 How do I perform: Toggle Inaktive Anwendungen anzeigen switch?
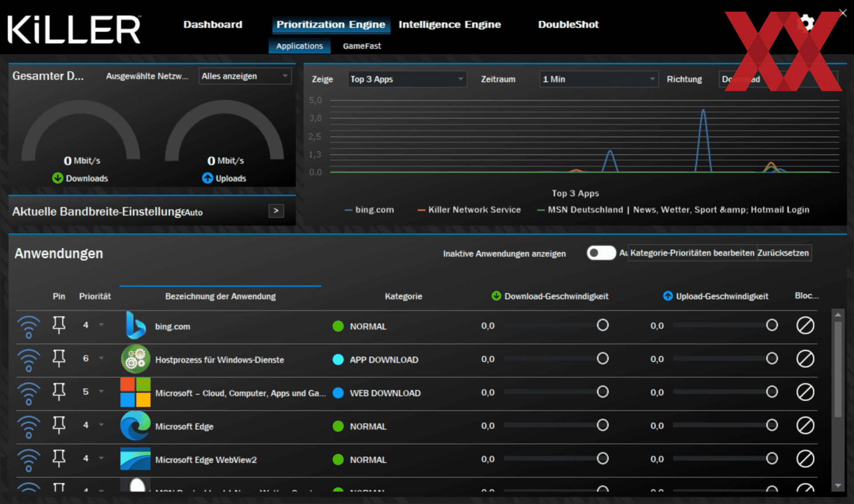pos(601,253)
